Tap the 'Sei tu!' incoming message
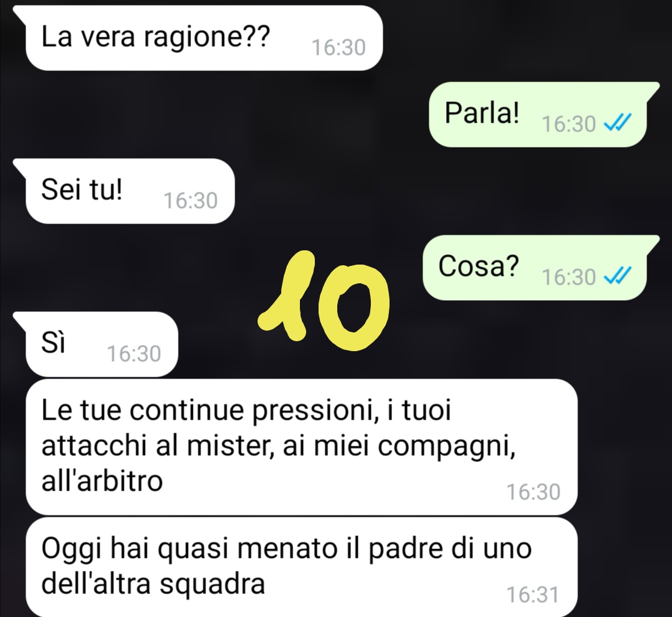Viewport: 672px width, 617px height. click(x=130, y=191)
